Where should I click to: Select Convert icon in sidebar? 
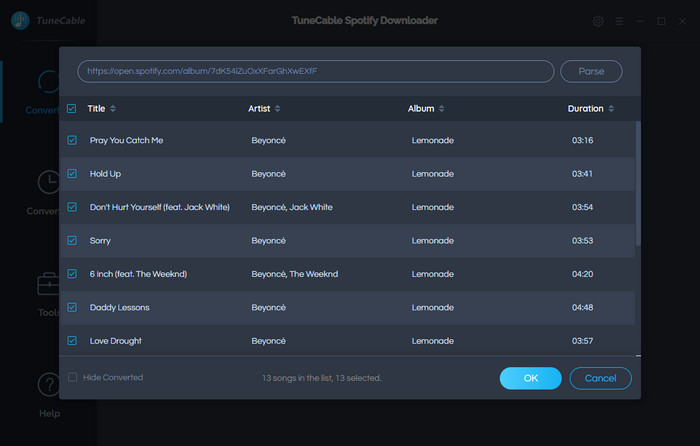pyautogui.click(x=48, y=81)
